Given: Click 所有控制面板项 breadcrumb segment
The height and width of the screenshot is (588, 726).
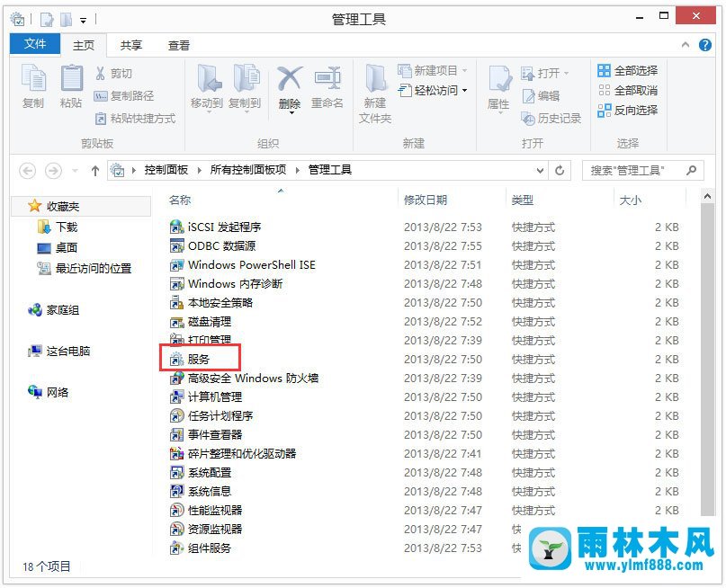Looking at the screenshot, I should [248, 170].
